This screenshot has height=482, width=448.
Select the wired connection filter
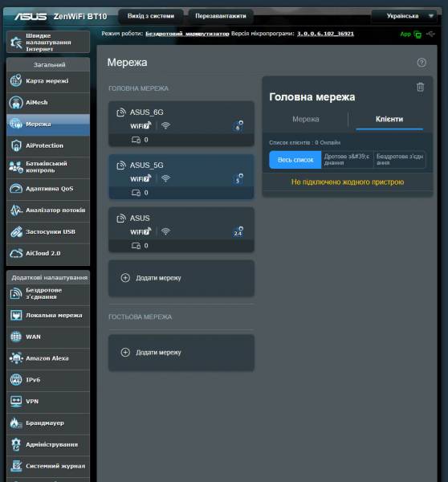(347, 160)
